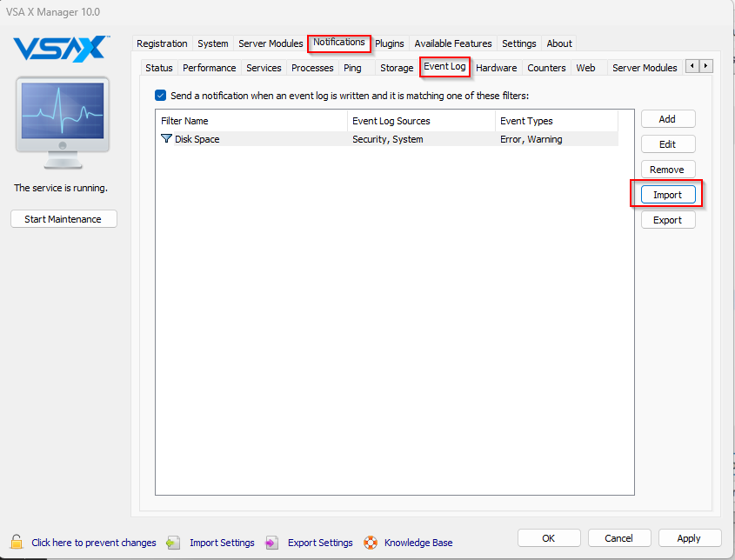Uncheck the send notification checkbox
735x560 pixels.
click(160, 96)
